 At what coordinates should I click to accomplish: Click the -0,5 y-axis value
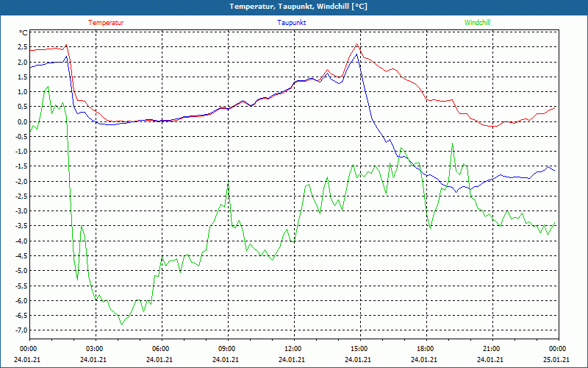click(21, 137)
